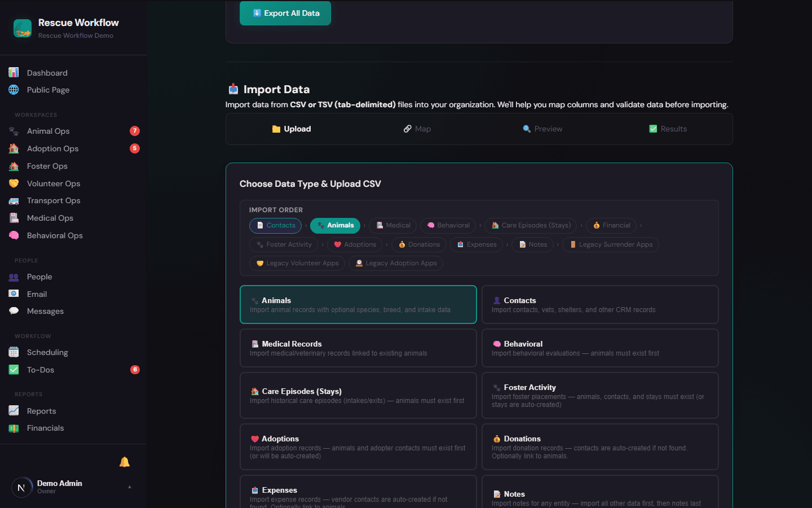Open Financials from its sidebar icon
The image size is (812, 508).
(x=14, y=428)
